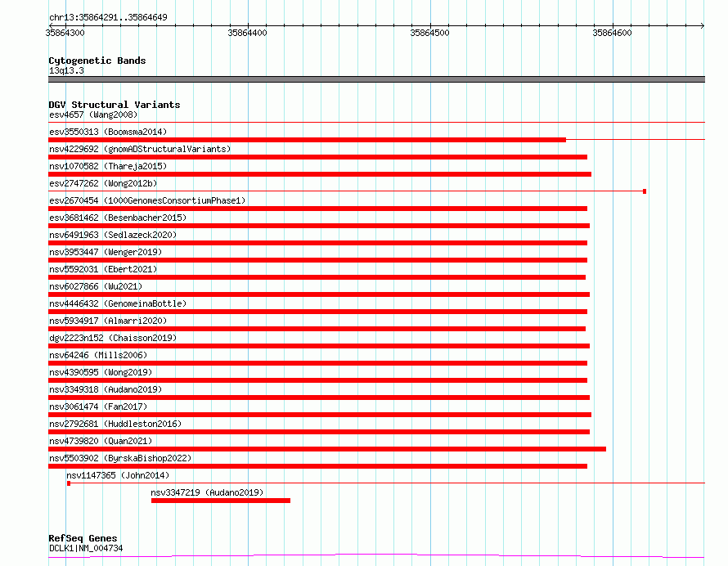Click the RefSeq Genes track title

click(83, 538)
